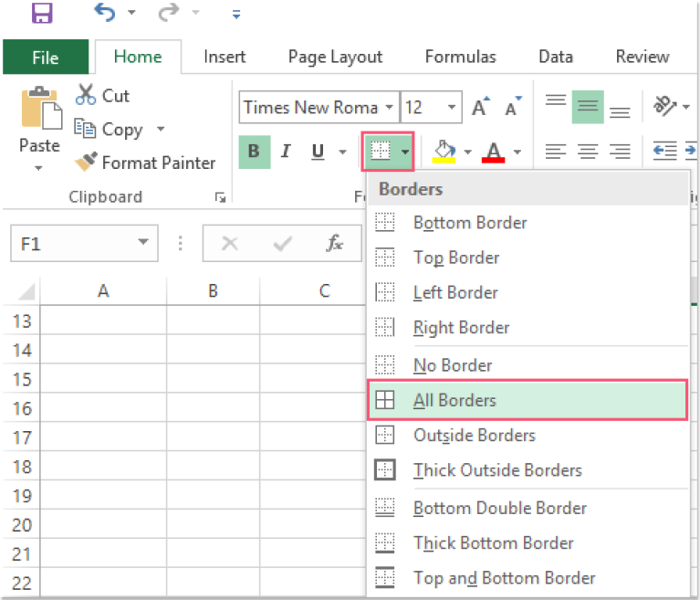Open the Name Box dropdown arrow
700x600 pixels.
tap(142, 244)
